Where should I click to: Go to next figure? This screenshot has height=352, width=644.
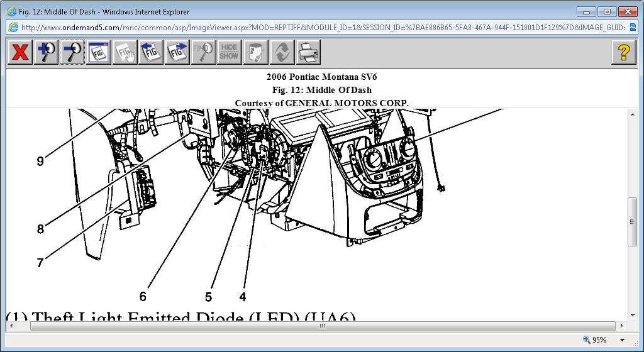pyautogui.click(x=177, y=52)
